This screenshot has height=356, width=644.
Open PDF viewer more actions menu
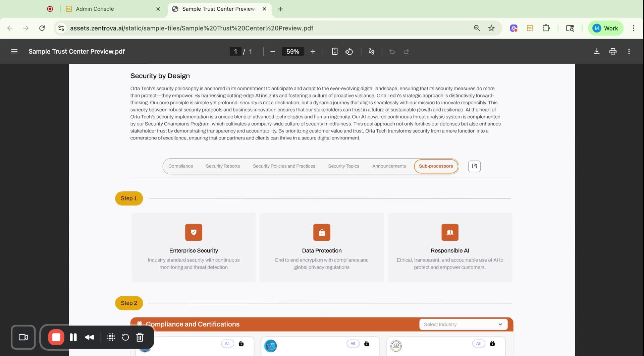[629, 51]
